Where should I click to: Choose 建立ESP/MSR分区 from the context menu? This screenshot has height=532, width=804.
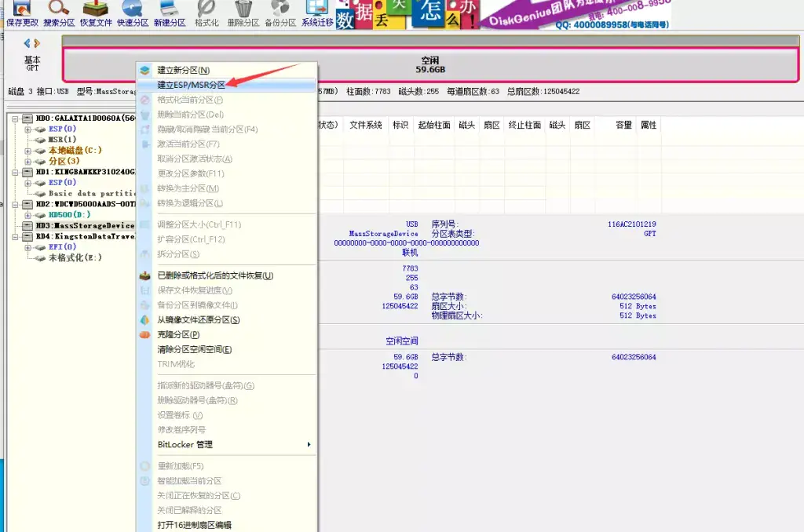click(227, 85)
